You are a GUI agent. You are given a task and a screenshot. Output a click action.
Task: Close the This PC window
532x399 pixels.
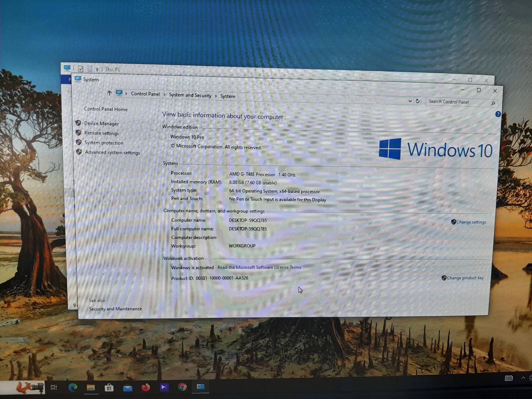point(486,81)
